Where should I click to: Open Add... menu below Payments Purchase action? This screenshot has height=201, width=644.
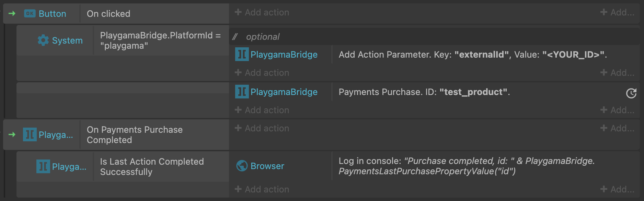[x=617, y=110]
